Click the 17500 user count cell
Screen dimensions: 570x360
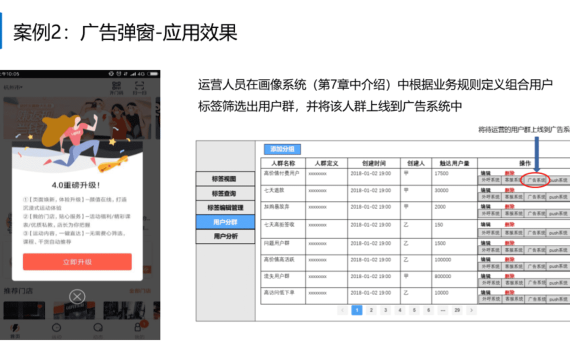[x=454, y=177]
